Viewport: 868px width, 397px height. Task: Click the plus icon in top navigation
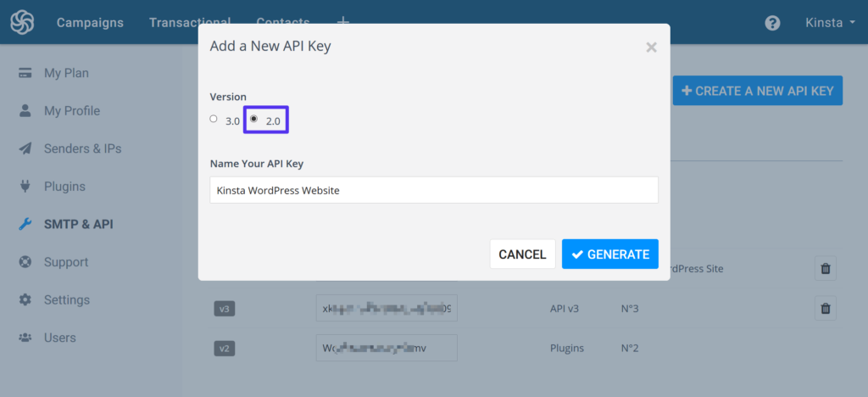pos(342,22)
